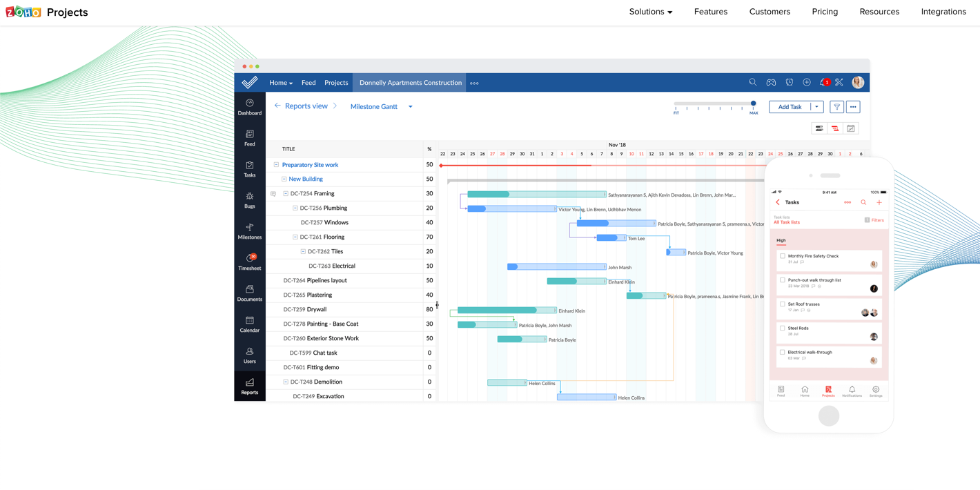Check the Steel Rods task
The height and width of the screenshot is (490, 980).
point(783,328)
